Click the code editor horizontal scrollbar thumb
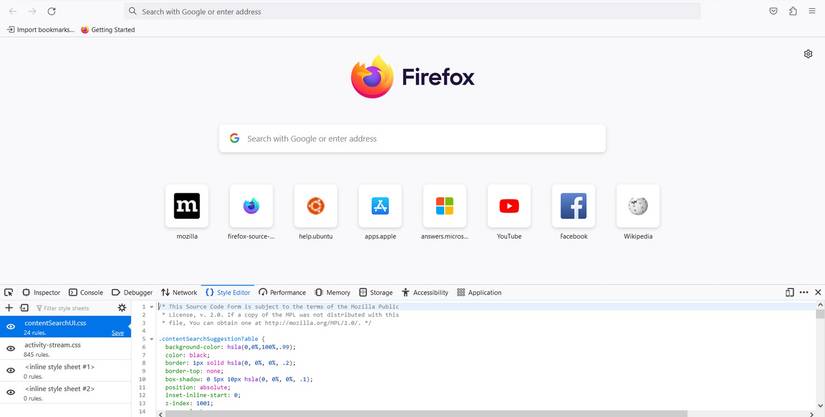The width and height of the screenshot is (825, 417). pos(426,414)
